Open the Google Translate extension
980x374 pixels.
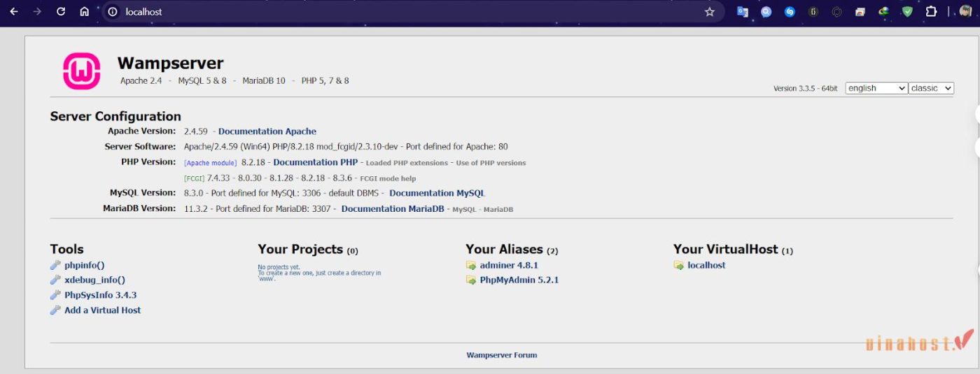click(x=743, y=12)
